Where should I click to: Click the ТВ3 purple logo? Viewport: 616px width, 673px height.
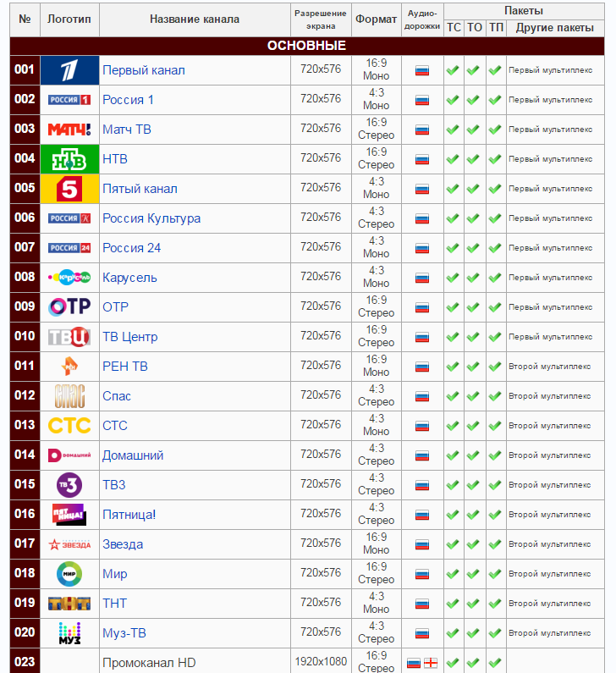(69, 485)
